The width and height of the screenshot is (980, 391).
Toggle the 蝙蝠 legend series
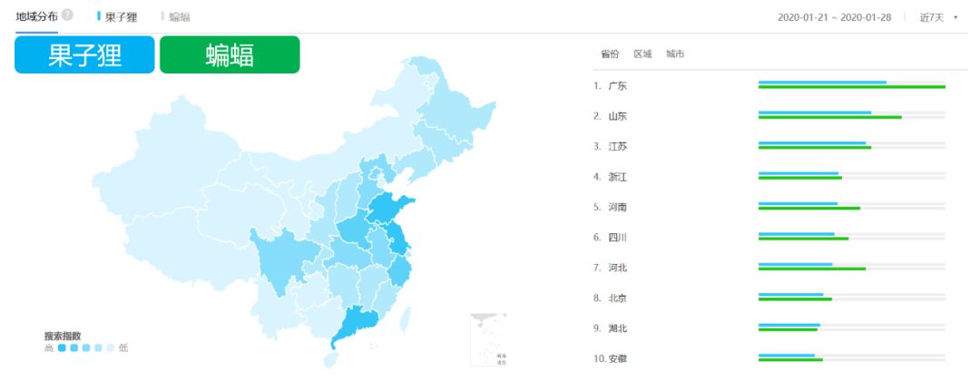179,17
